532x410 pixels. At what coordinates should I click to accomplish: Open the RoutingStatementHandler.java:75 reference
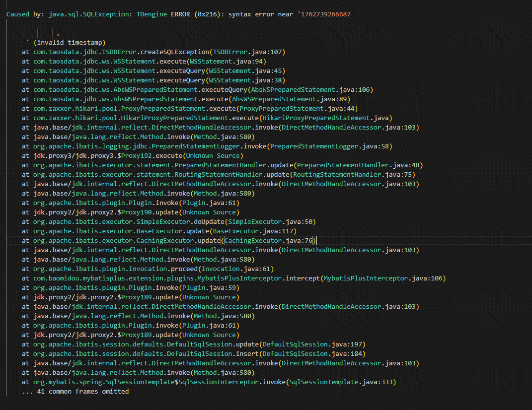click(354, 175)
